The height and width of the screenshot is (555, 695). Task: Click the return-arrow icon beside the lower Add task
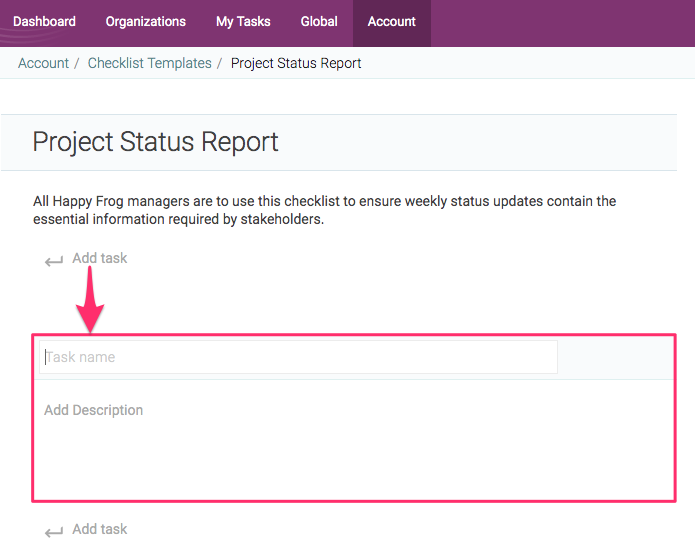(54, 532)
